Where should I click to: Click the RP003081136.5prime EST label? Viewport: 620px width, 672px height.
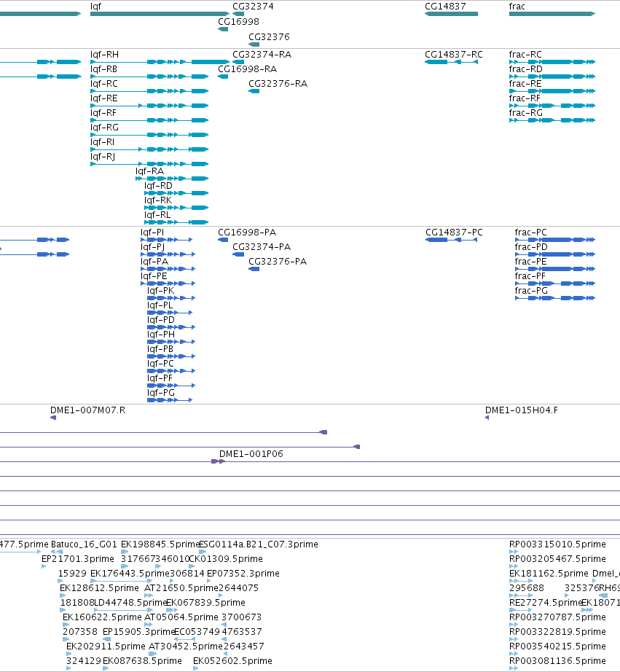click(557, 661)
